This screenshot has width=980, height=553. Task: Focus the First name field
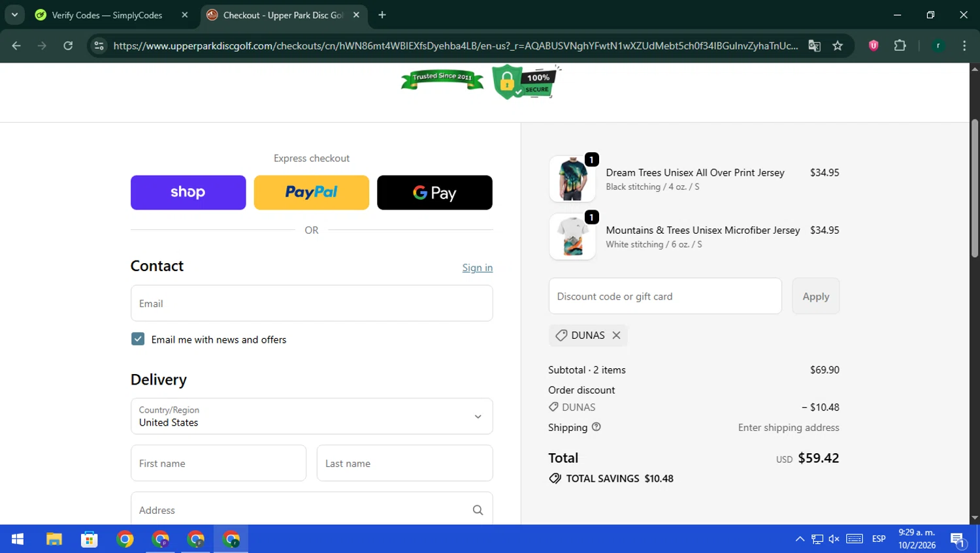coord(218,463)
